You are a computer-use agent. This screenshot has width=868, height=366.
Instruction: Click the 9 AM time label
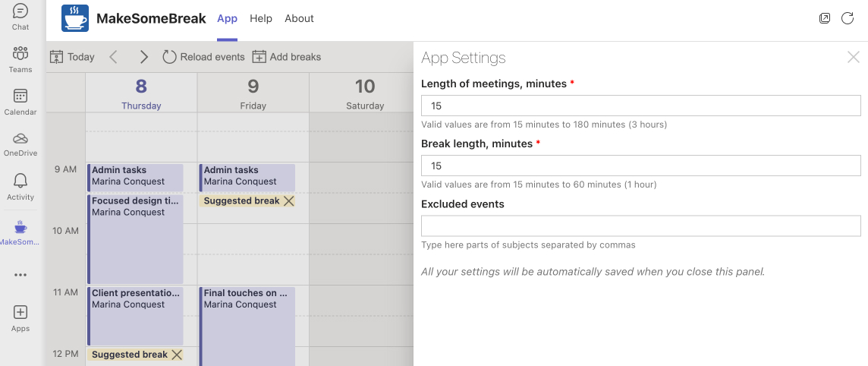tap(65, 169)
